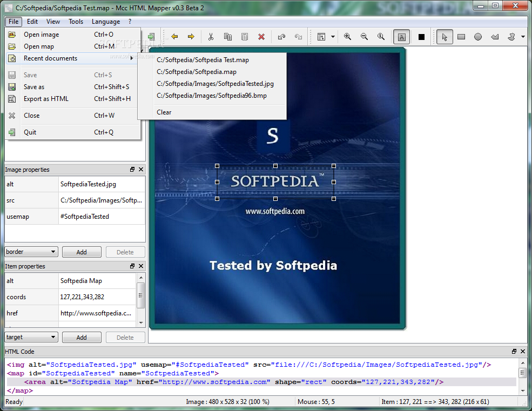
Task: Close the Image properties panel
Action: [x=141, y=170]
